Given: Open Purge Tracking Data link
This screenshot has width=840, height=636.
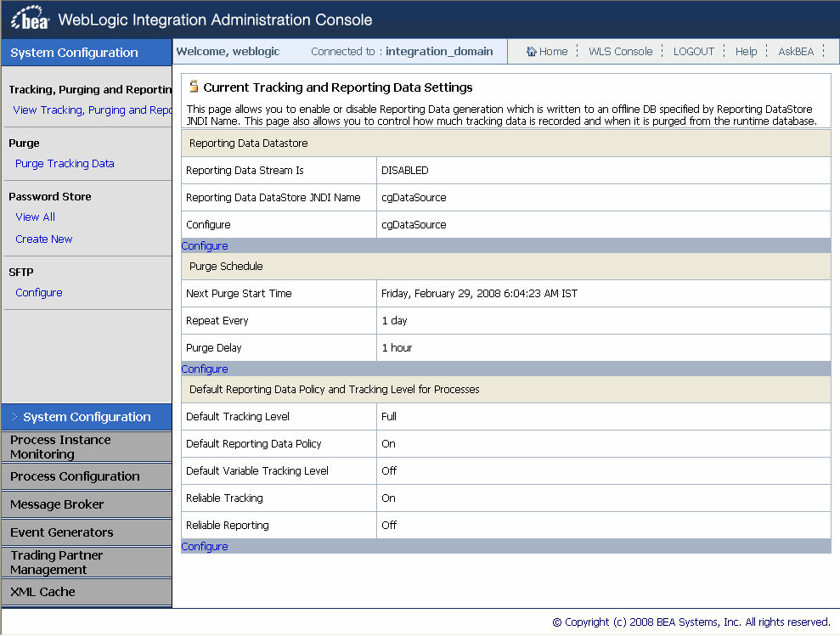Looking at the screenshot, I should [65, 163].
